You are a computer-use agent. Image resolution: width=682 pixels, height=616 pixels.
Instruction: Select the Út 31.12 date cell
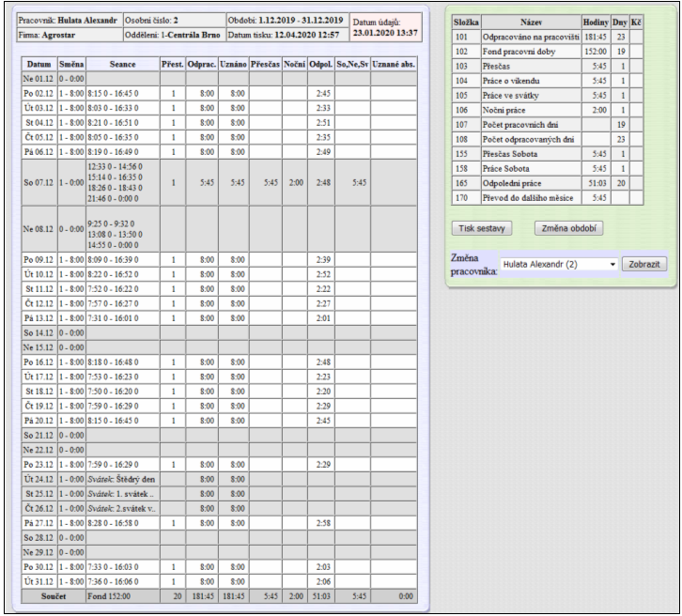click(39, 581)
